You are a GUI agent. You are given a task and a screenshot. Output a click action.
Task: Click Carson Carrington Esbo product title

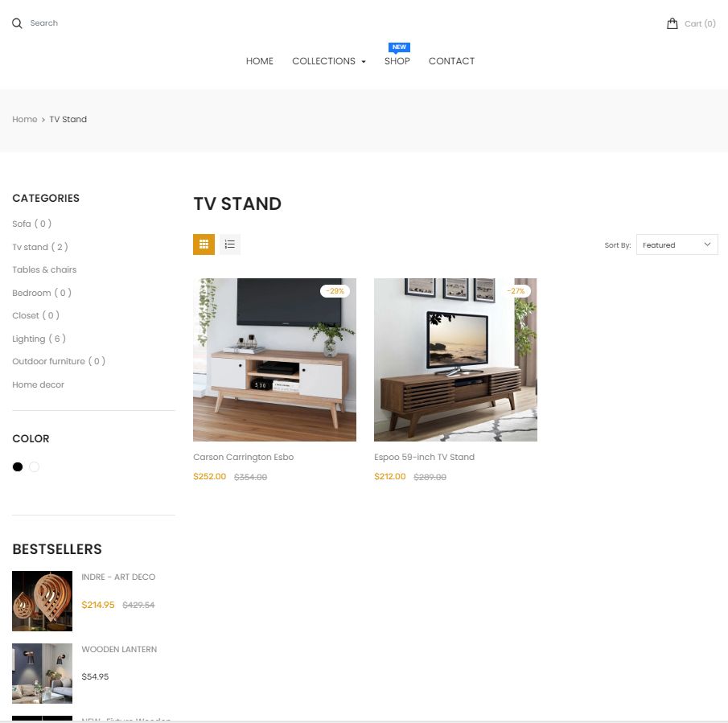pos(243,457)
